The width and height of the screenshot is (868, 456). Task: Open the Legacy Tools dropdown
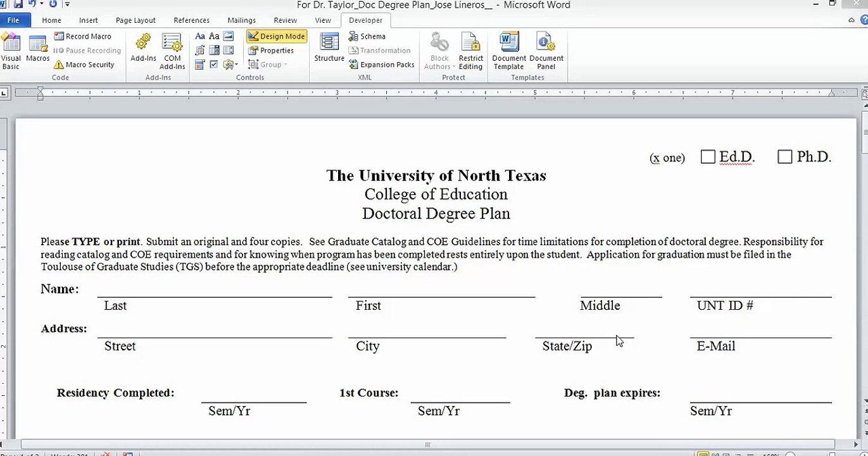coord(230,65)
